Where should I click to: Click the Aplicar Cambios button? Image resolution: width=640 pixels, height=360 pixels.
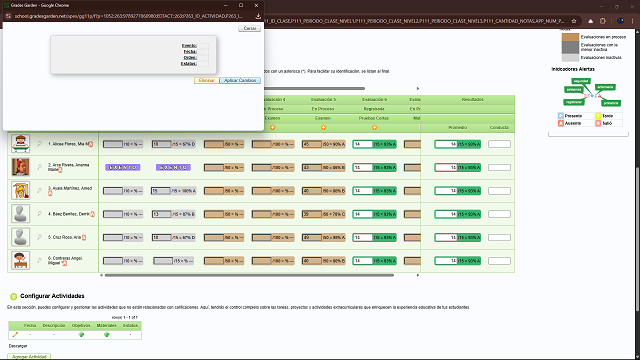[240, 80]
